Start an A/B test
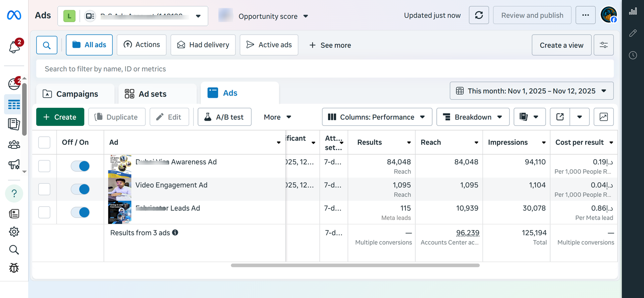 click(x=225, y=117)
